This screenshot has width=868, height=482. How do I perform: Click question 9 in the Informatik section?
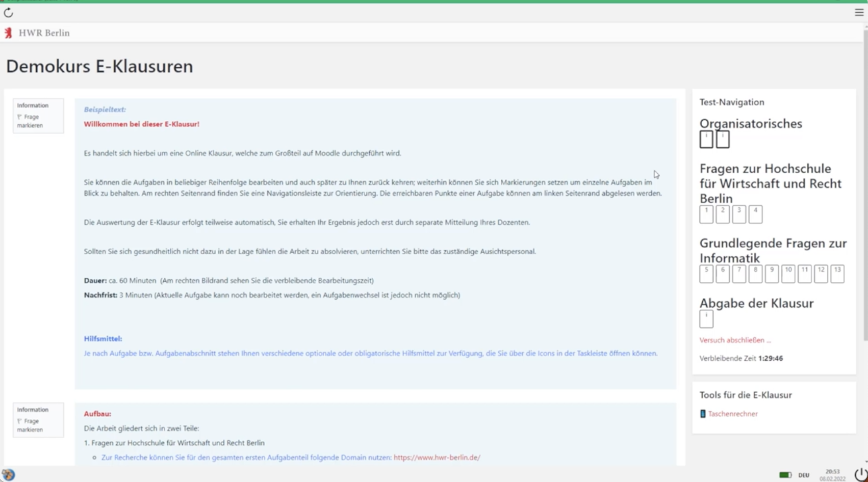pyautogui.click(x=772, y=274)
